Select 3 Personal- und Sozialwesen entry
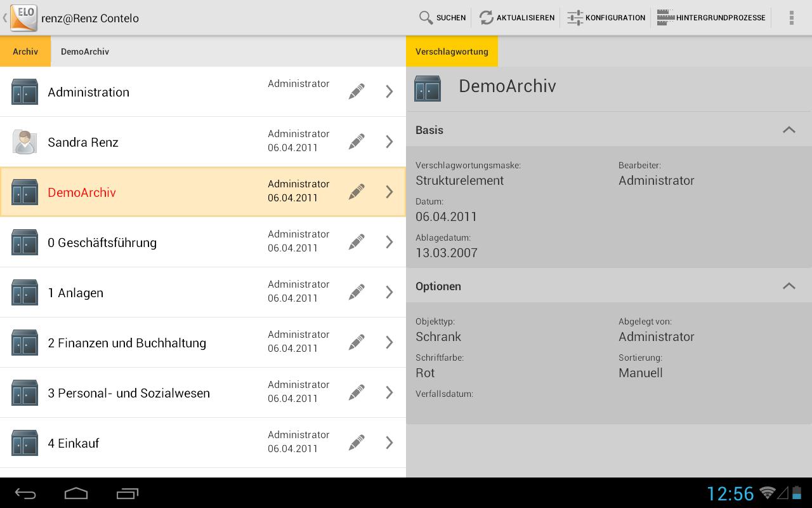Image resolution: width=812 pixels, height=508 pixels. (x=129, y=393)
